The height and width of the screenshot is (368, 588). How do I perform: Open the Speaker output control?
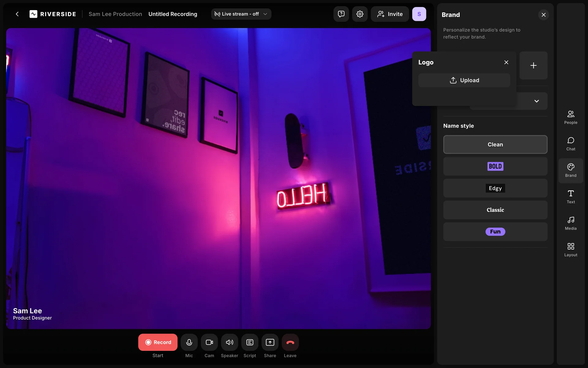[229, 342]
